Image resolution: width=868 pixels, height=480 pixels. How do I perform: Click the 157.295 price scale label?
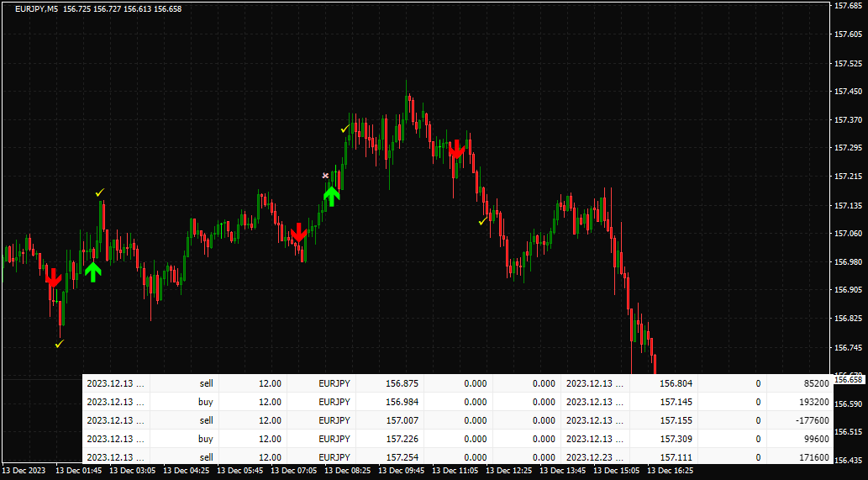849,148
